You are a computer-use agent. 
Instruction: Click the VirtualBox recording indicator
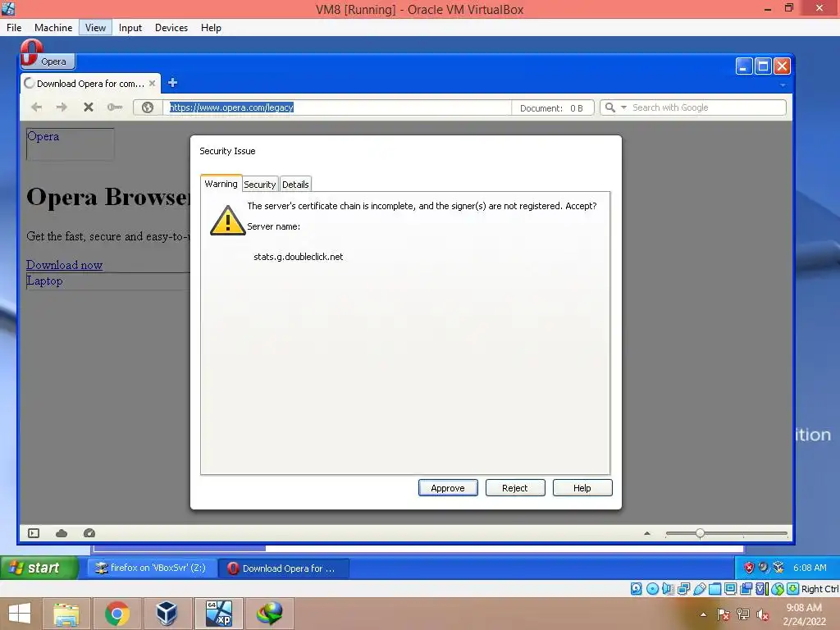(x=746, y=589)
